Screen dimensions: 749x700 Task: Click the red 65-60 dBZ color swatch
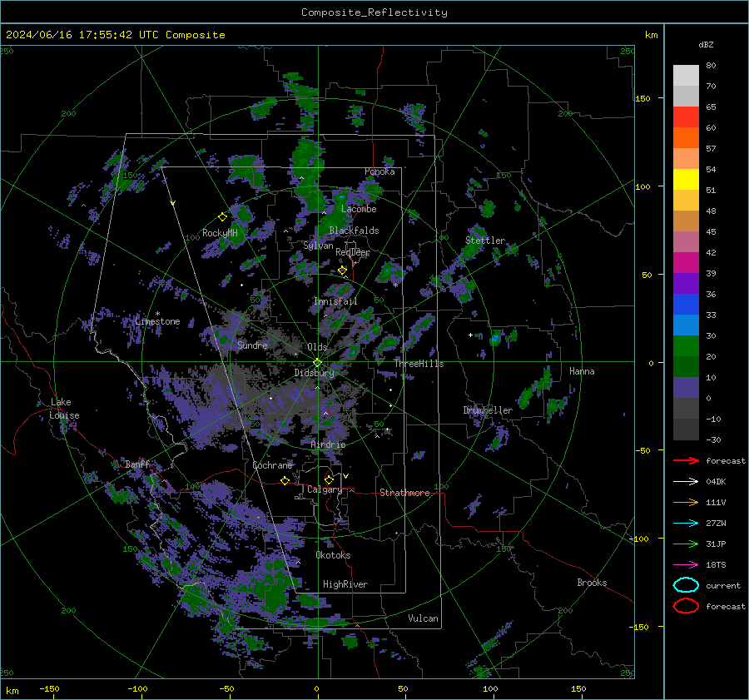pos(686,117)
